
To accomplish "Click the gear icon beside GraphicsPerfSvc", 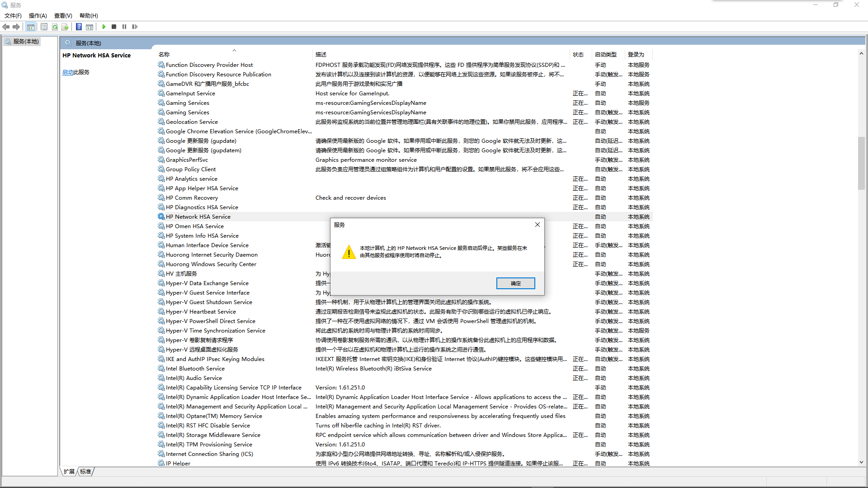I will tap(161, 160).
